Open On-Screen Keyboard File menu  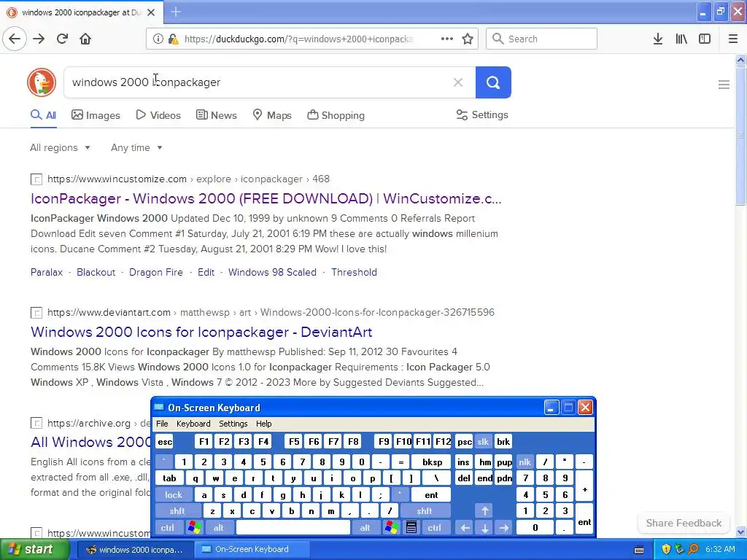(x=162, y=424)
